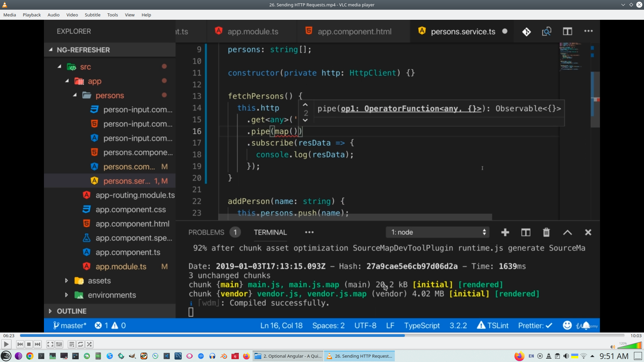The image size is (644, 362).
Task: Skip to next media in playlist
Action: click(x=38, y=344)
